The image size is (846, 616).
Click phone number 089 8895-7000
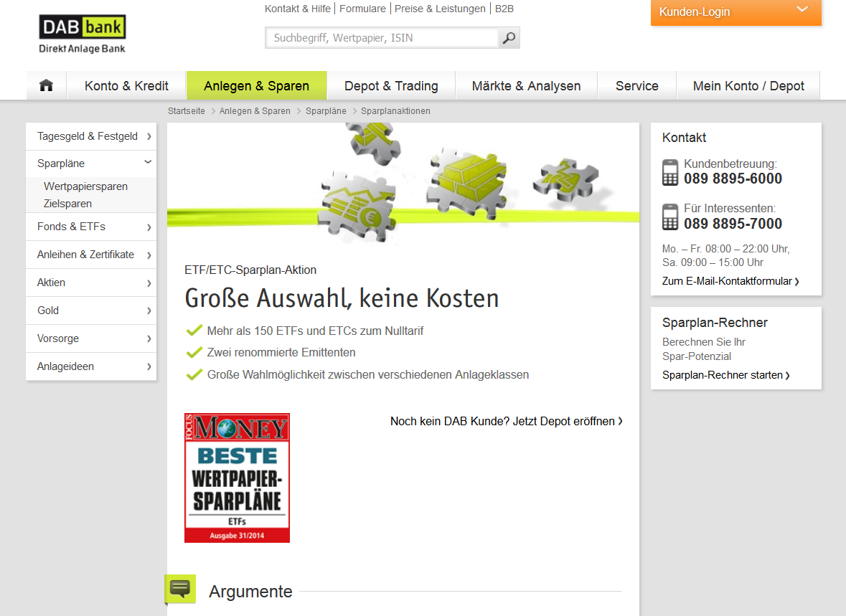[733, 223]
